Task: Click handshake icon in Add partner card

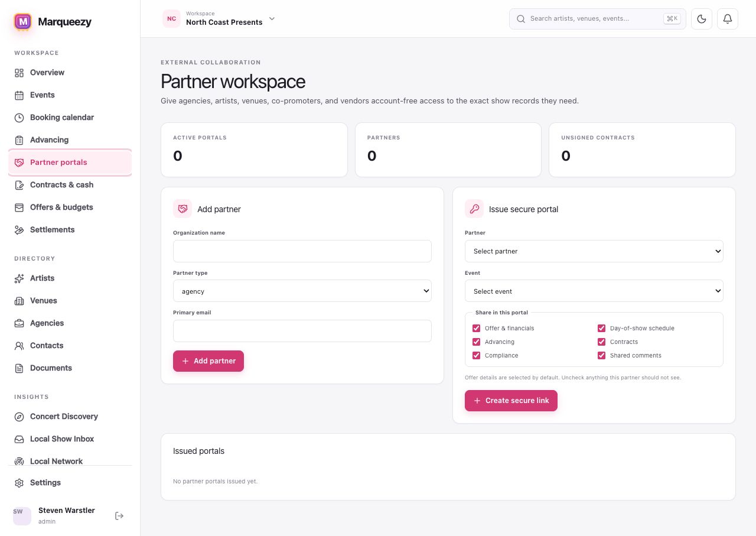Action: pos(183,209)
